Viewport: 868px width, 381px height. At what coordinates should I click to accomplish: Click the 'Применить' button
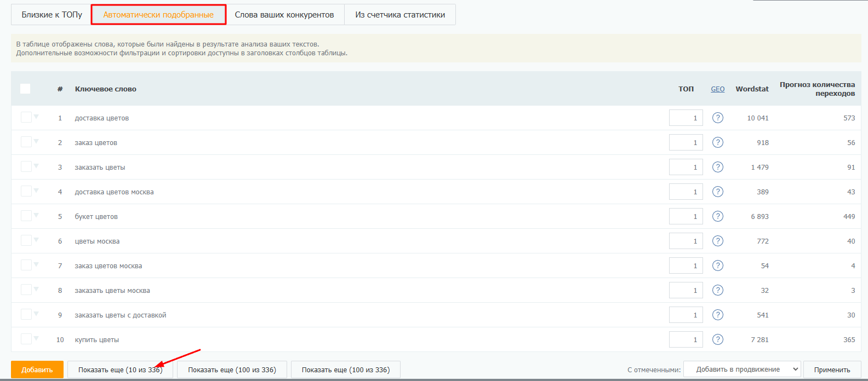[832, 370]
